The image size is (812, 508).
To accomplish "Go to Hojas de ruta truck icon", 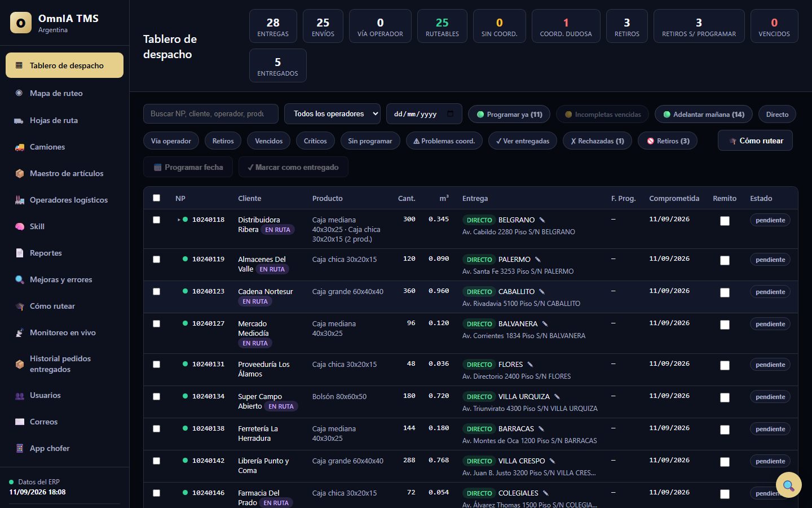I will (19, 120).
